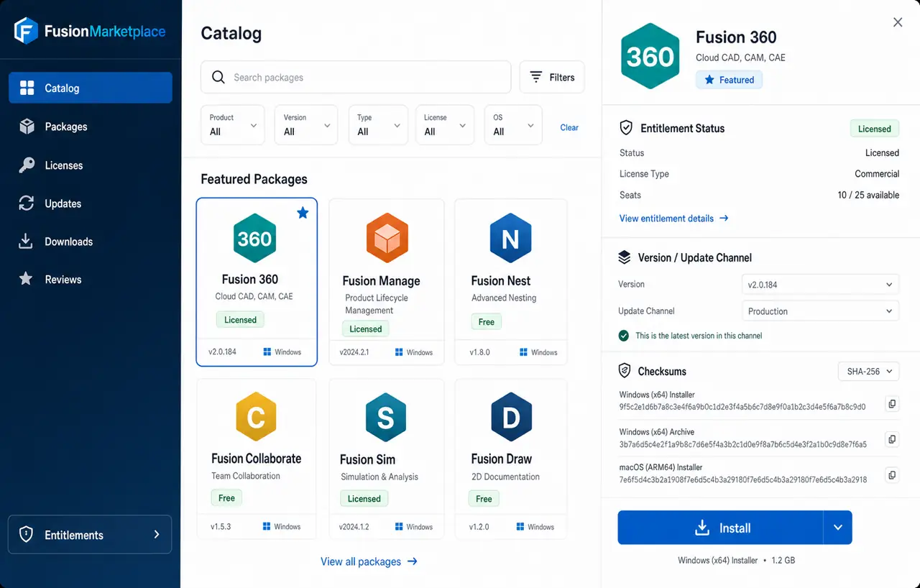Open the Catalog menu item
The width and height of the screenshot is (920, 588).
pos(91,88)
